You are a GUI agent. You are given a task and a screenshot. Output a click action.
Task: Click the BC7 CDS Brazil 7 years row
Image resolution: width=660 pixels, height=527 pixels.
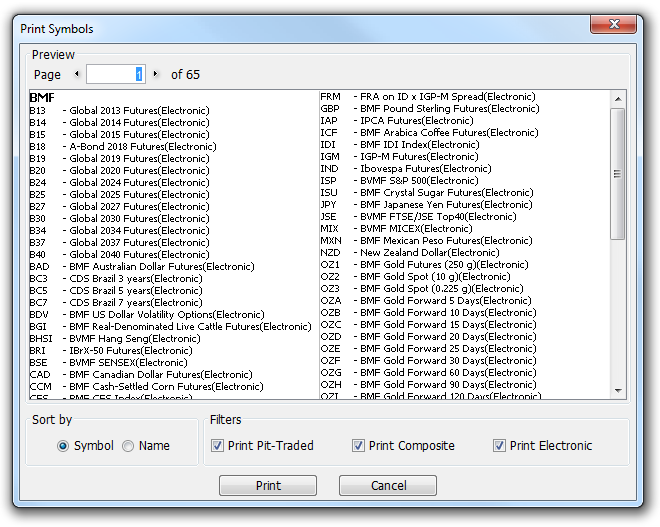[116, 303]
